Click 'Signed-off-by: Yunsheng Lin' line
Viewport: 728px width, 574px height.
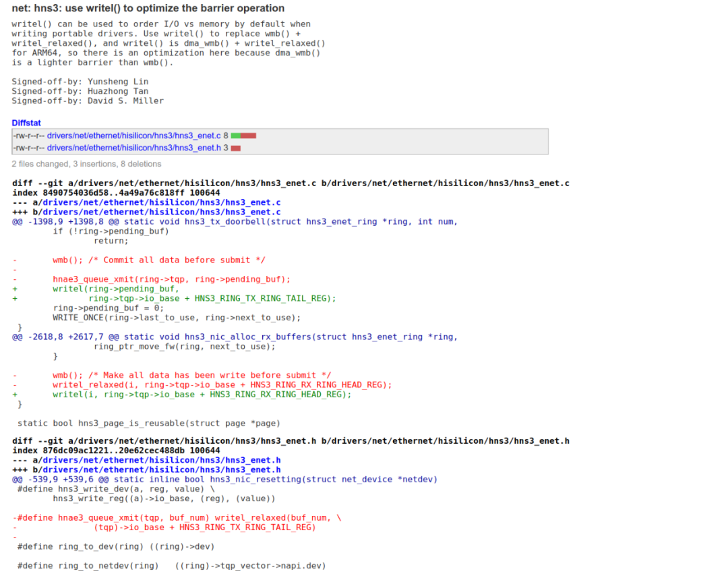coord(80,82)
